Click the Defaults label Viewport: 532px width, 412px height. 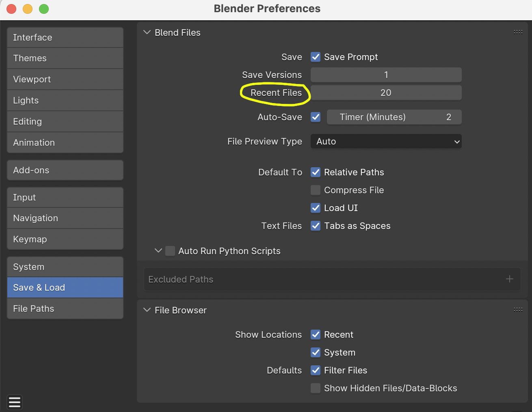pos(284,370)
